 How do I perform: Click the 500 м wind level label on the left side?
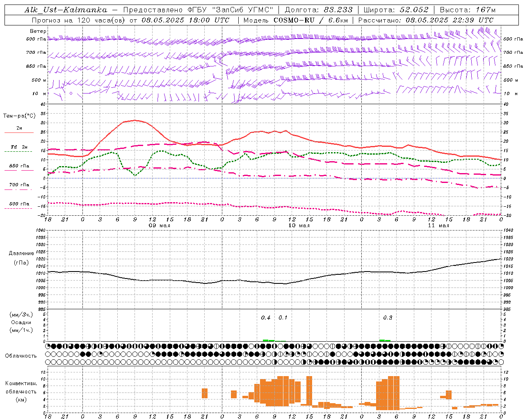(39, 80)
